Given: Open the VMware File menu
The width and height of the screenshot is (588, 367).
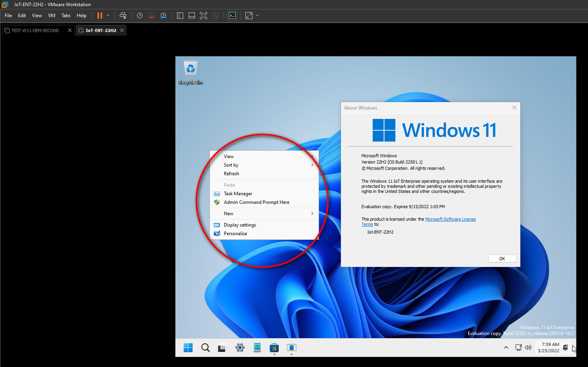Looking at the screenshot, I should (8, 16).
